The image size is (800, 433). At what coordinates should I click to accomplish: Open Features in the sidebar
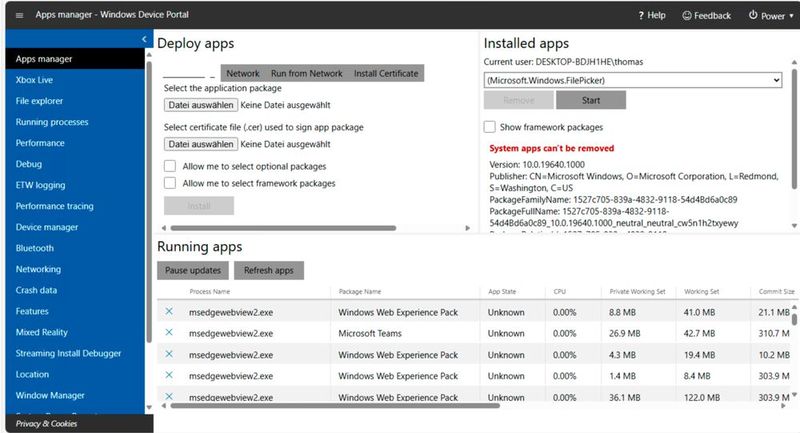pos(75,311)
